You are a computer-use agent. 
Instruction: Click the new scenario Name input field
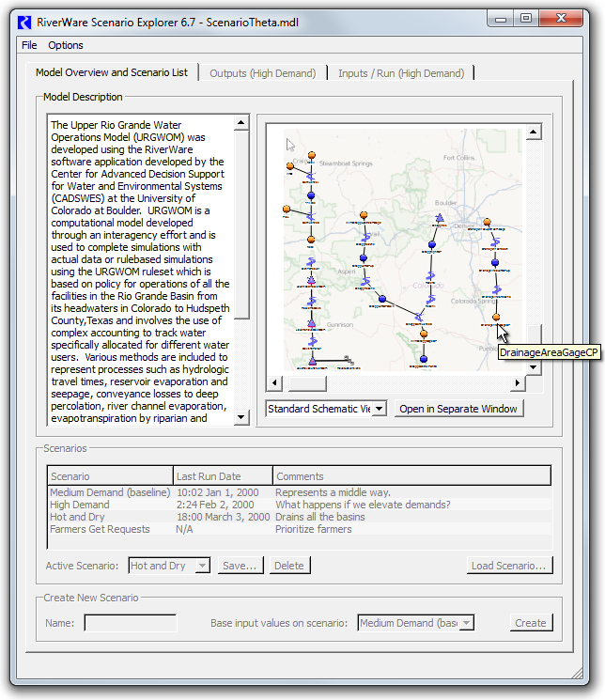coord(131,623)
